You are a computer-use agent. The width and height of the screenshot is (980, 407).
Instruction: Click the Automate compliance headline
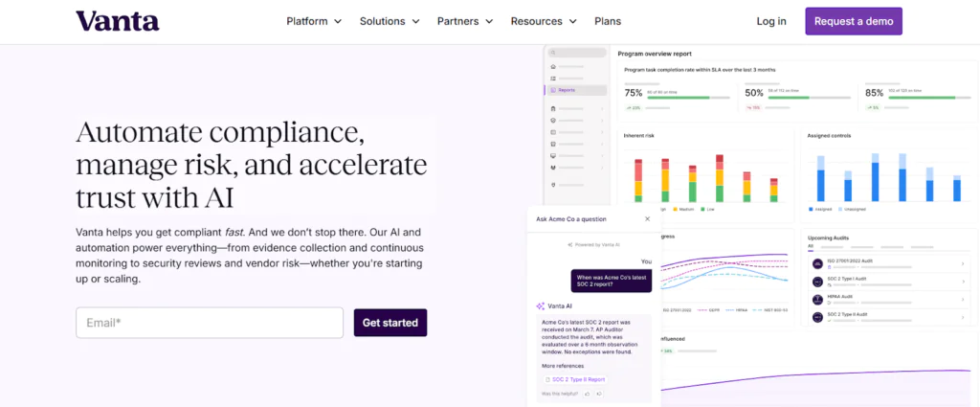click(x=252, y=165)
